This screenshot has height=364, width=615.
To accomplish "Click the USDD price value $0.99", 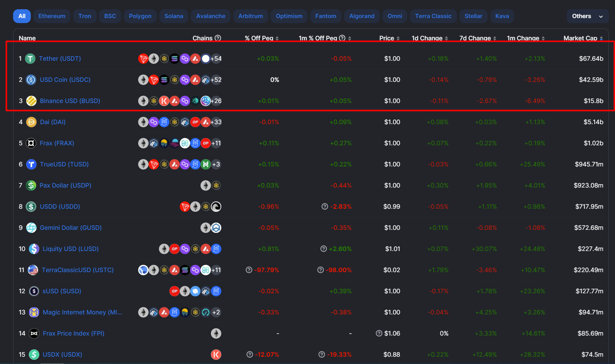I will pyautogui.click(x=392, y=207).
